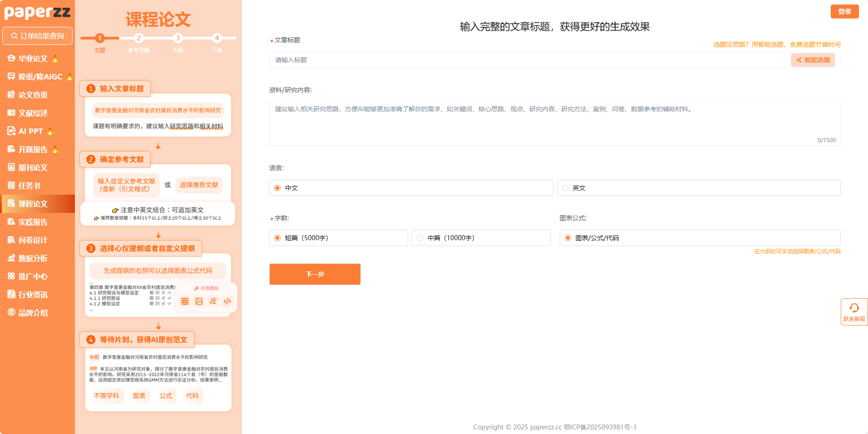Choose 中篇 (10000字) word count

[420, 238]
